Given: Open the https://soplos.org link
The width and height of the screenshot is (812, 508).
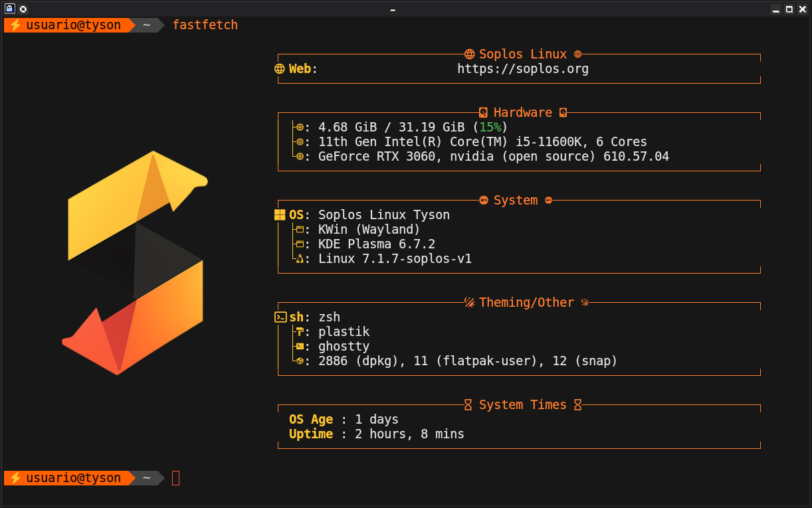Looking at the screenshot, I should (x=523, y=68).
